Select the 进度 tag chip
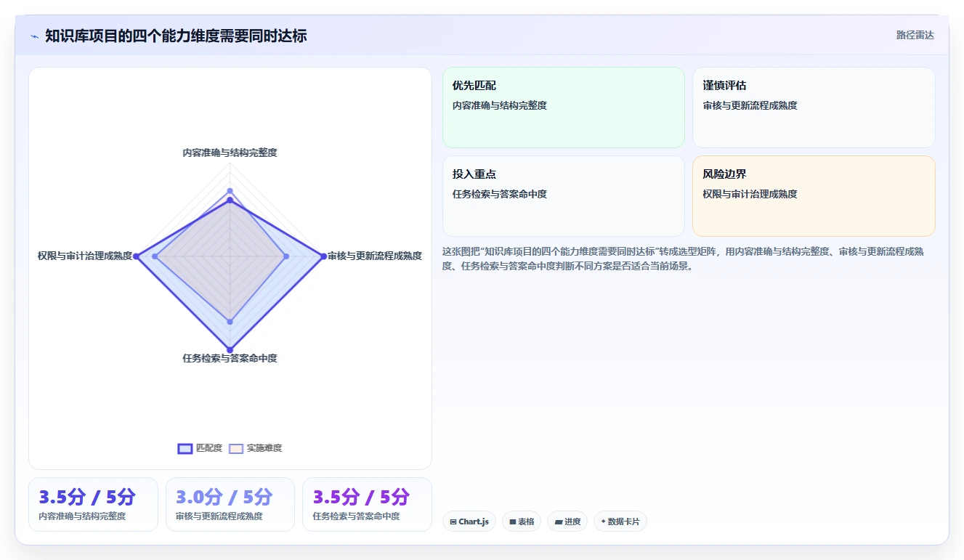964x560 pixels. [x=567, y=522]
